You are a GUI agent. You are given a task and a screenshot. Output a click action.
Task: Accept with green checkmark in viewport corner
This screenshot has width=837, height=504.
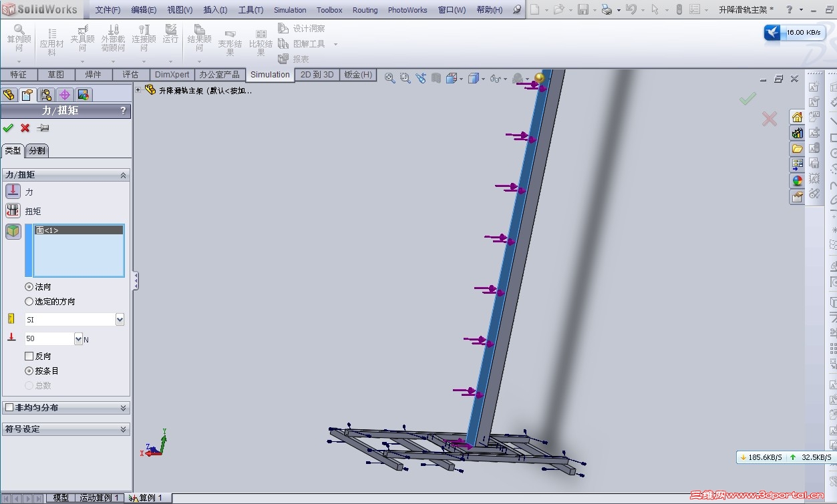coord(747,99)
